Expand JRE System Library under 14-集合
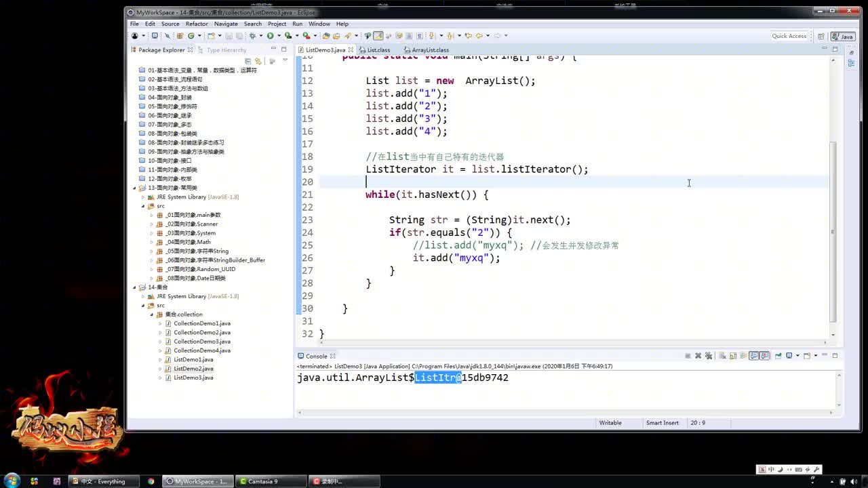 pos(143,296)
